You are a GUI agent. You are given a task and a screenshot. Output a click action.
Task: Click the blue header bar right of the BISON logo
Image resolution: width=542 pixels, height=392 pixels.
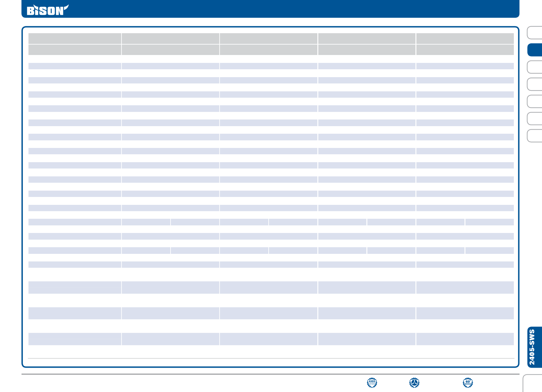point(285,9)
